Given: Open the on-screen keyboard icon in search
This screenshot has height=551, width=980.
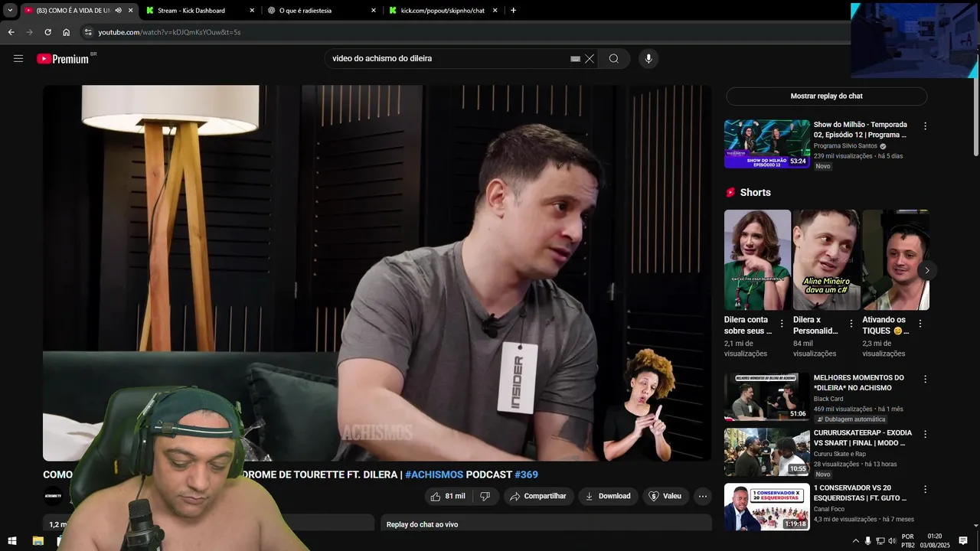Looking at the screenshot, I should coord(576,59).
